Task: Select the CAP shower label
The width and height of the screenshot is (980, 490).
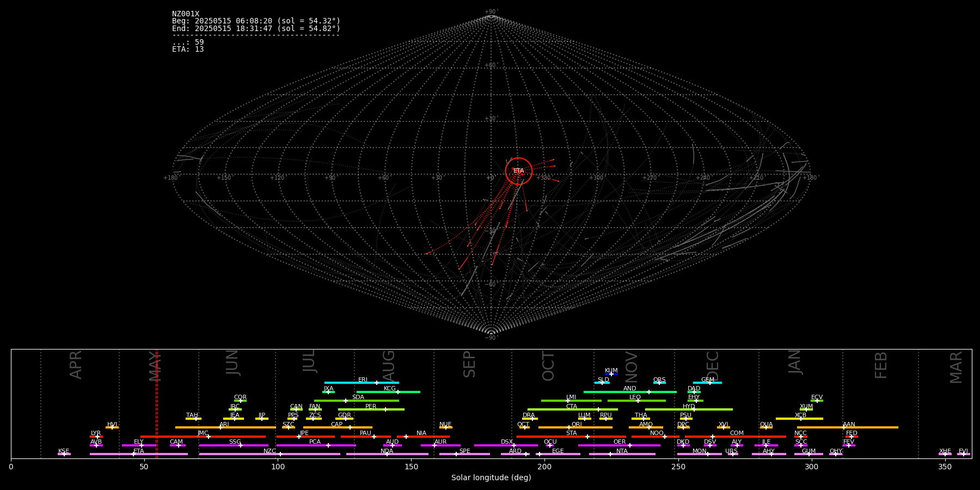Action: tap(336, 425)
